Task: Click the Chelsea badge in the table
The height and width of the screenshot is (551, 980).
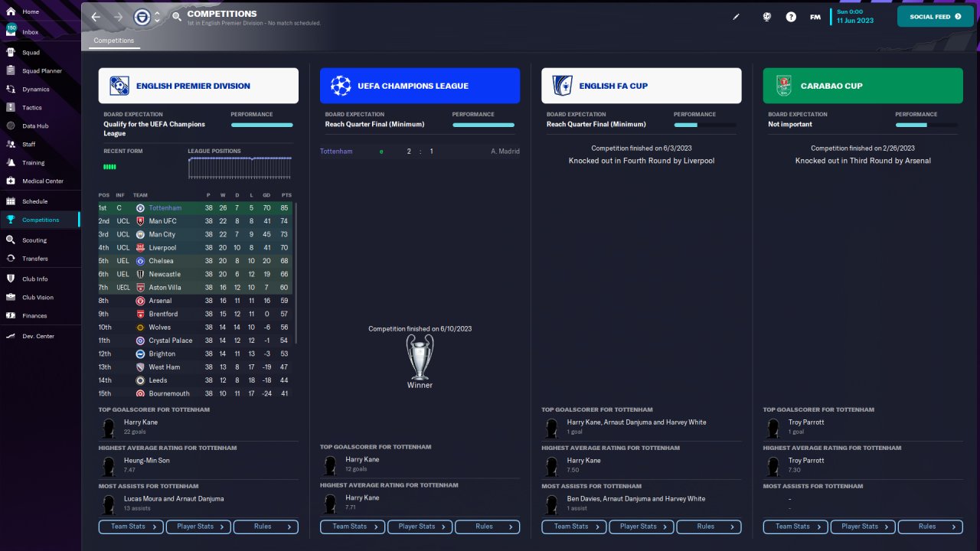Action: point(140,261)
